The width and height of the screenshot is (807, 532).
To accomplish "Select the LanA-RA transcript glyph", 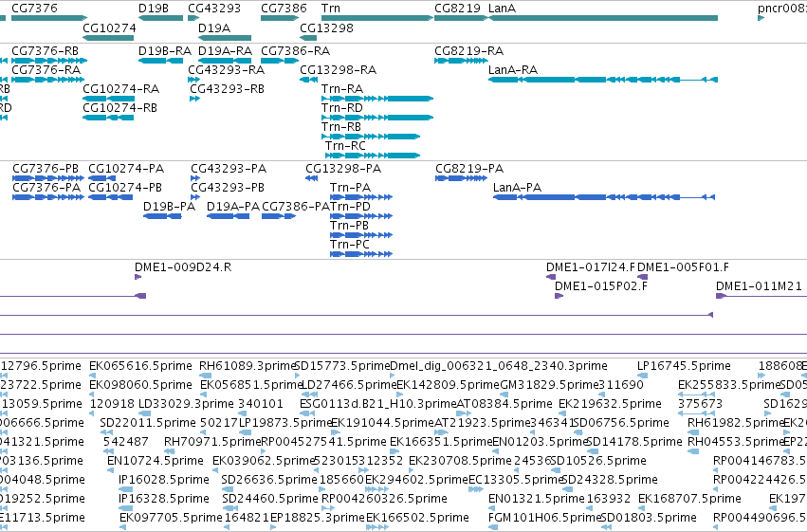I will [x=603, y=80].
